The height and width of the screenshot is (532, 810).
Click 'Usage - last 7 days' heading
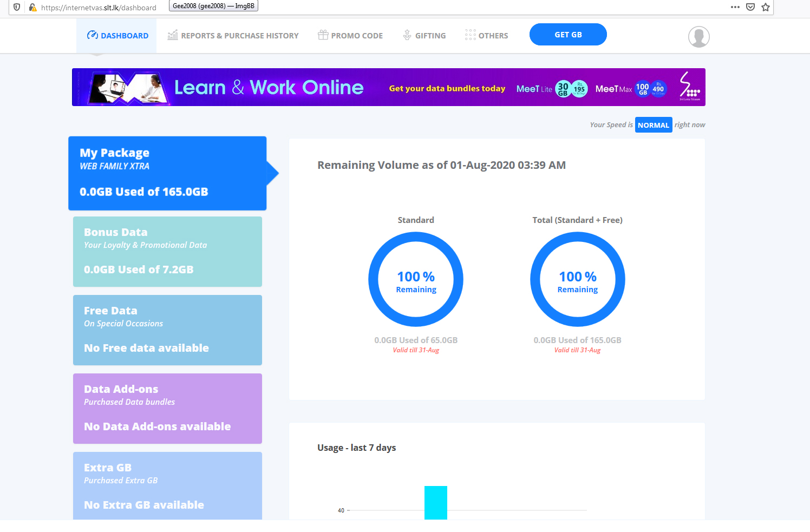click(356, 448)
